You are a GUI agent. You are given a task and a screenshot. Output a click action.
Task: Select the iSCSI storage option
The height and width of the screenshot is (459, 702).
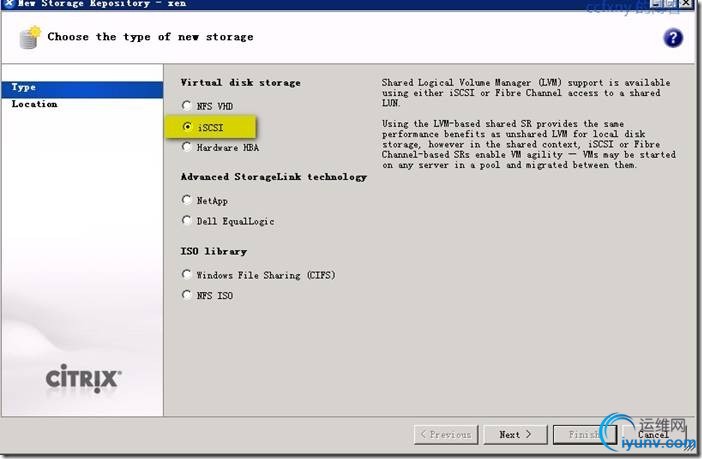(x=187, y=127)
